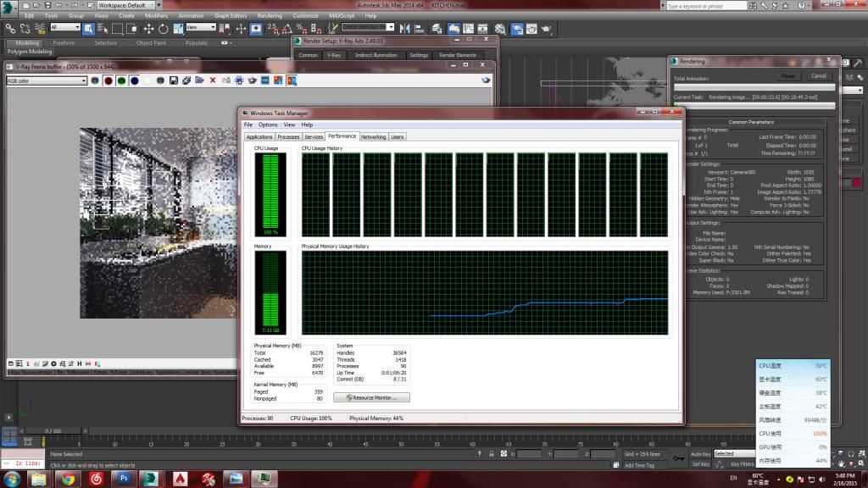Screen dimensions: 868x488
Task: Open the RGB color channel dropdown
Action: pos(47,80)
